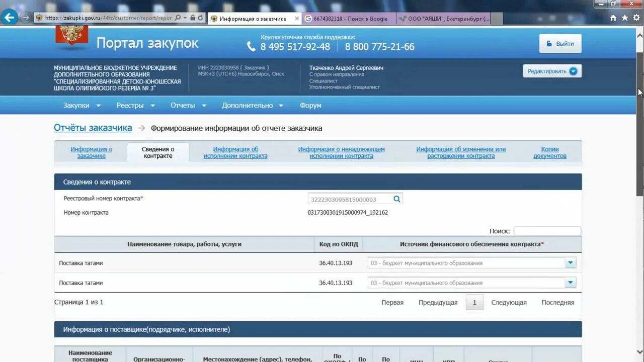
Task: Open the 'Дополнительно' menu
Action: point(253,105)
